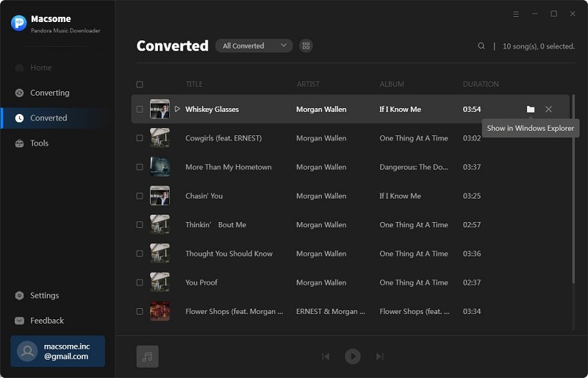Click the 02:57 duration value
Image resolution: width=588 pixels, height=378 pixels.
click(x=472, y=225)
